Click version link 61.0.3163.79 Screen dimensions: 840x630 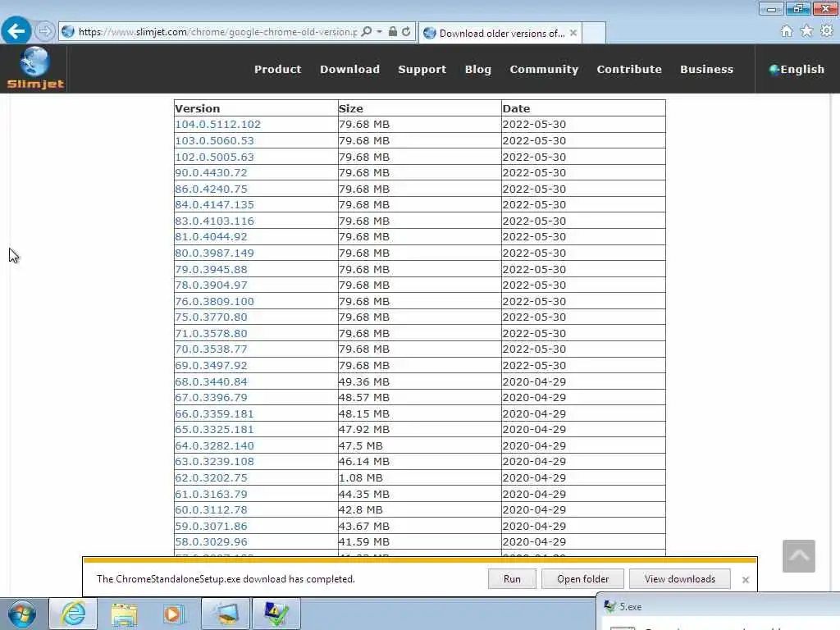coord(211,494)
